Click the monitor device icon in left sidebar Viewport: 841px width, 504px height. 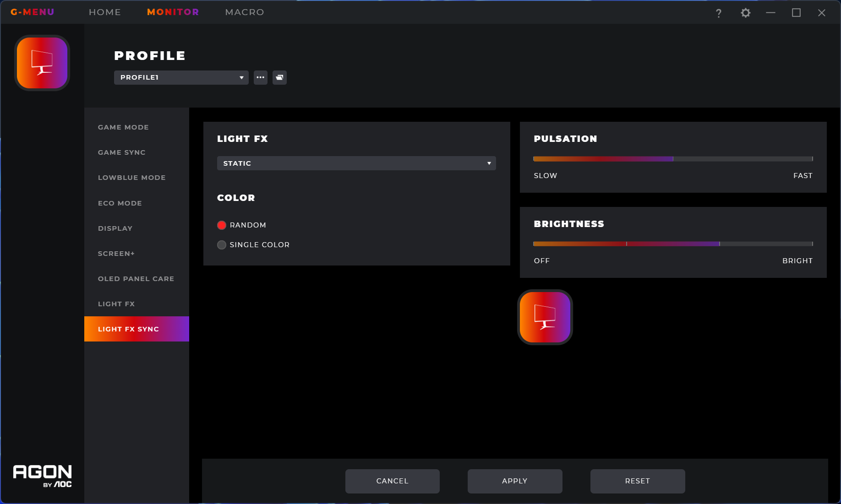point(42,63)
